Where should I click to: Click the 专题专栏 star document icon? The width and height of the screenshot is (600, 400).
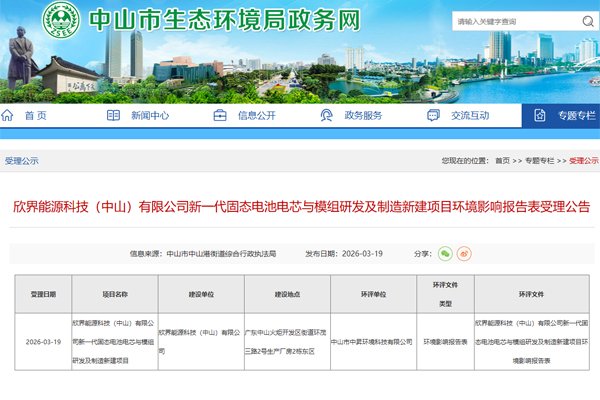540,115
